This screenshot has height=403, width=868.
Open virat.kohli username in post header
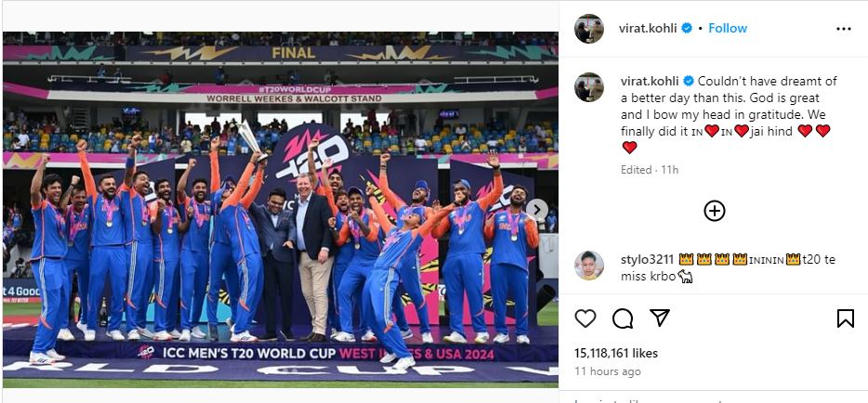tap(648, 29)
